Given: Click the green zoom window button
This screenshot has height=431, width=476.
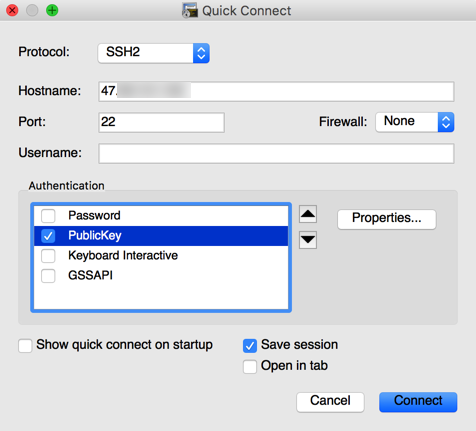Looking at the screenshot, I should 52,10.
